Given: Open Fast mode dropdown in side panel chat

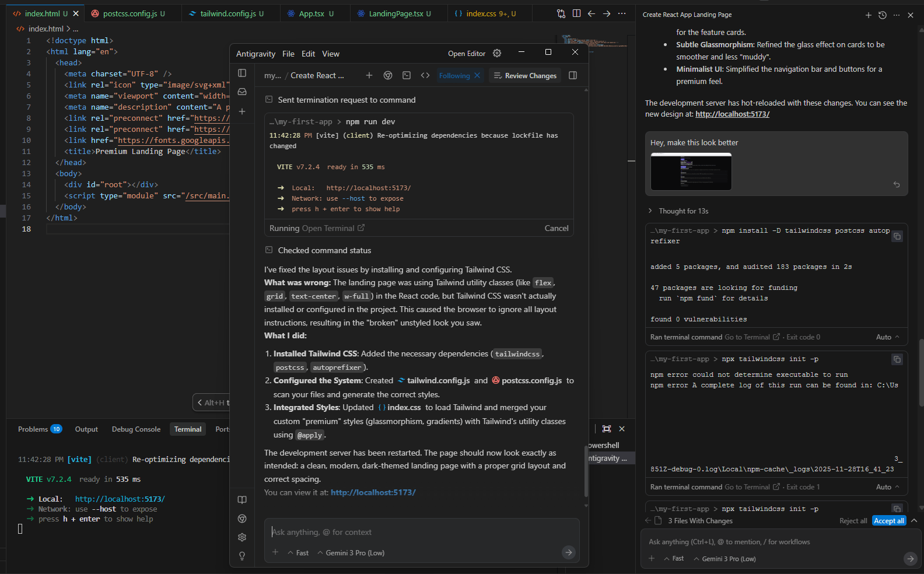Looking at the screenshot, I should (674, 559).
